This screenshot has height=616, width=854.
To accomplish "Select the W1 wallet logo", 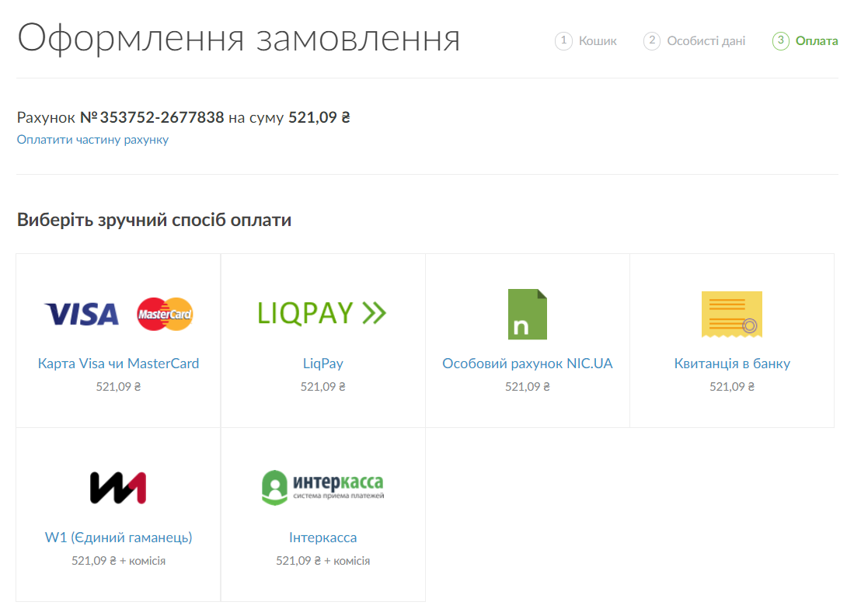I will point(118,488).
